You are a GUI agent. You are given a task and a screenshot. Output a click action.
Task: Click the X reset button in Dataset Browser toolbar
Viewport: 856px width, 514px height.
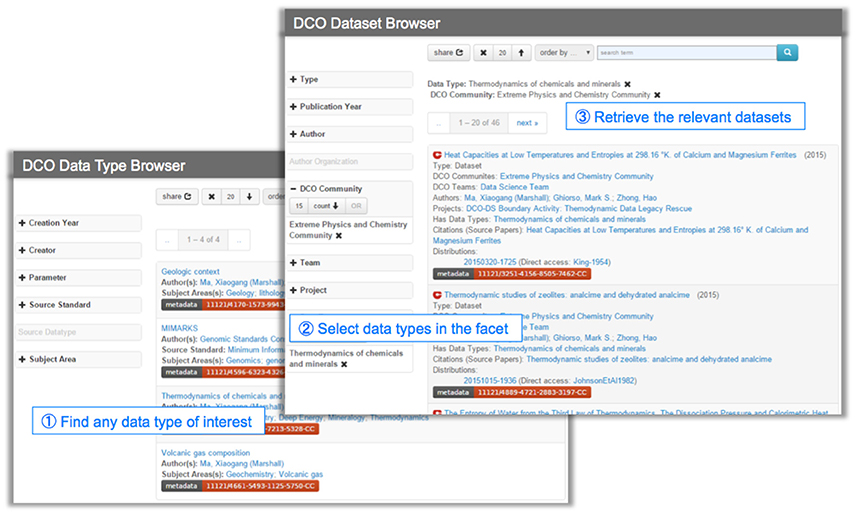point(483,52)
